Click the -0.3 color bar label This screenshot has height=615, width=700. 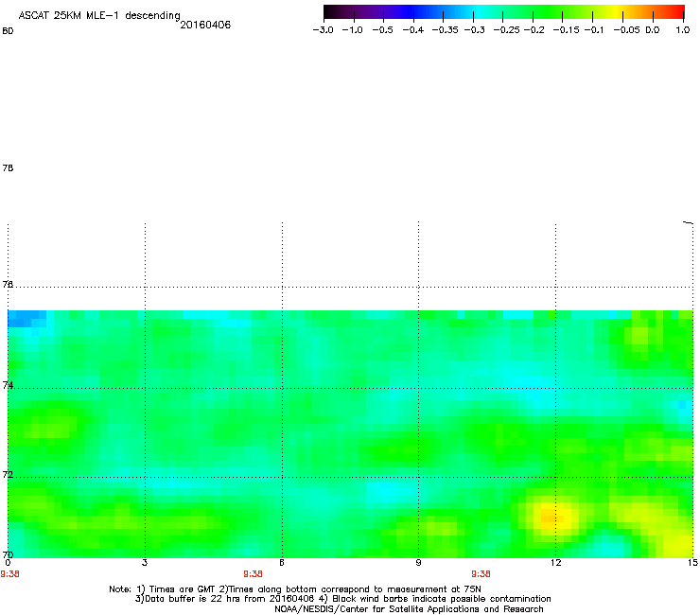[x=474, y=30]
